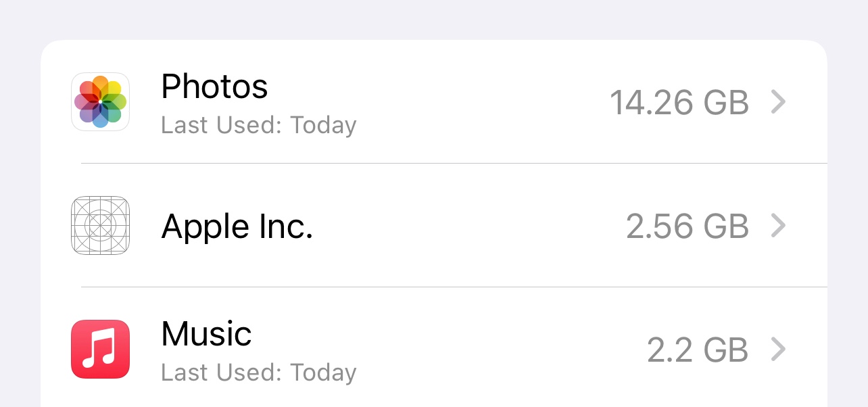Viewport: 868px width, 407px height.
Task: Open the Photos storage details
Action: (x=433, y=101)
